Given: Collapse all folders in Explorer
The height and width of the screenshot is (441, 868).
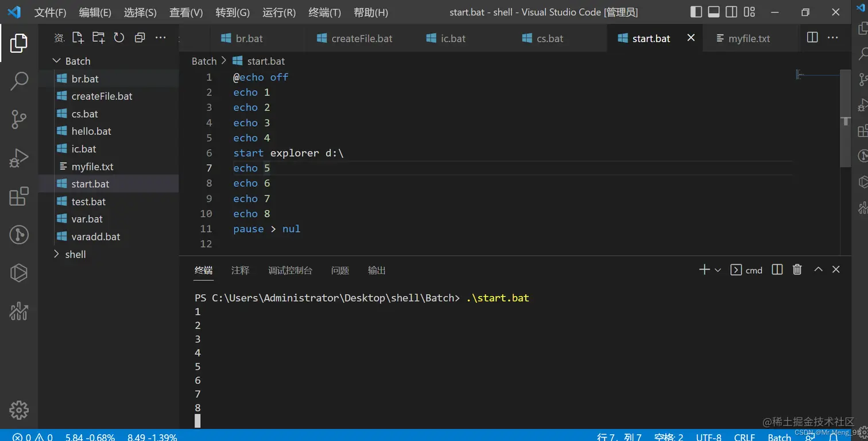Looking at the screenshot, I should [x=139, y=38].
